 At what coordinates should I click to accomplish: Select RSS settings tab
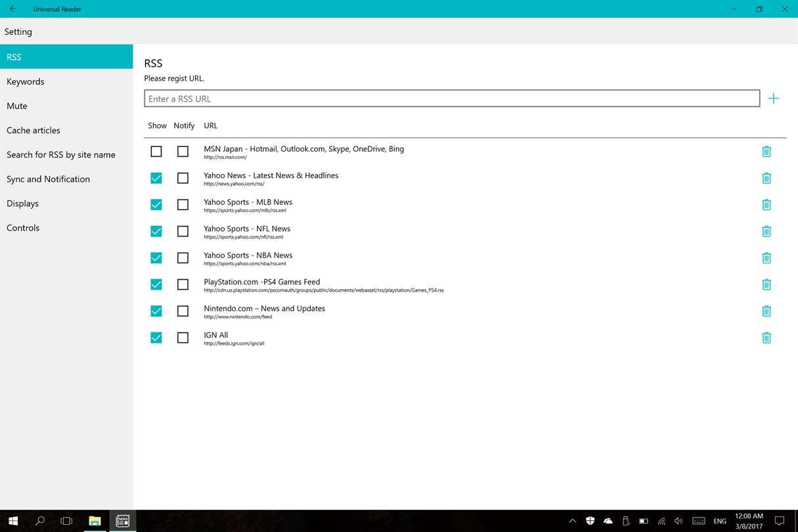(x=66, y=57)
